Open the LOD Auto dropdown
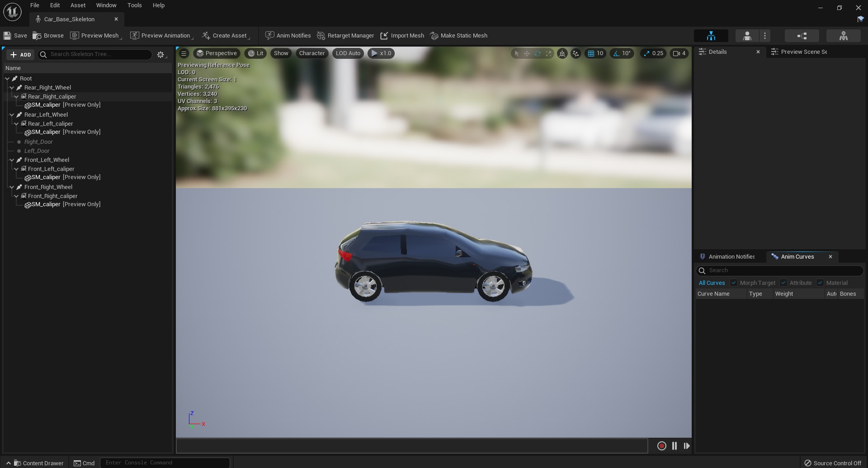Image resolution: width=868 pixels, height=468 pixels. pyautogui.click(x=348, y=53)
